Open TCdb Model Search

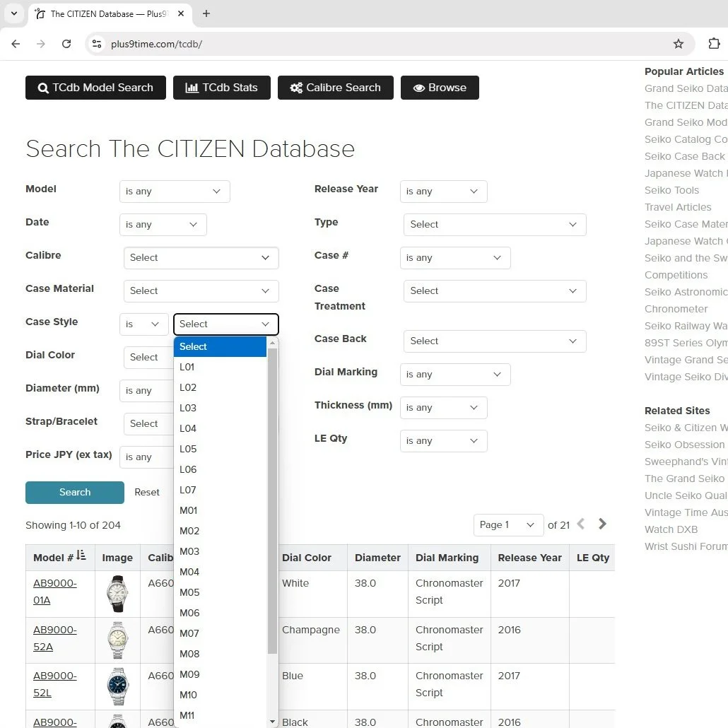(x=95, y=88)
